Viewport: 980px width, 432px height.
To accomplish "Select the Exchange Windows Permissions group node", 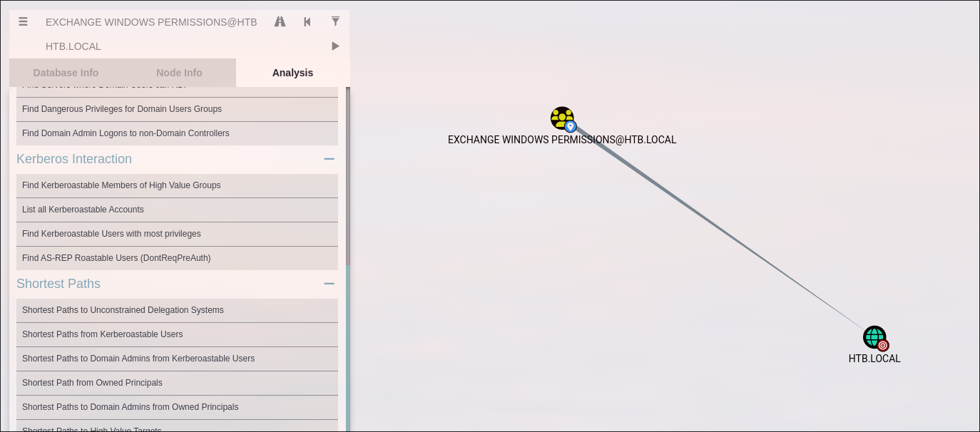I will tap(562, 118).
